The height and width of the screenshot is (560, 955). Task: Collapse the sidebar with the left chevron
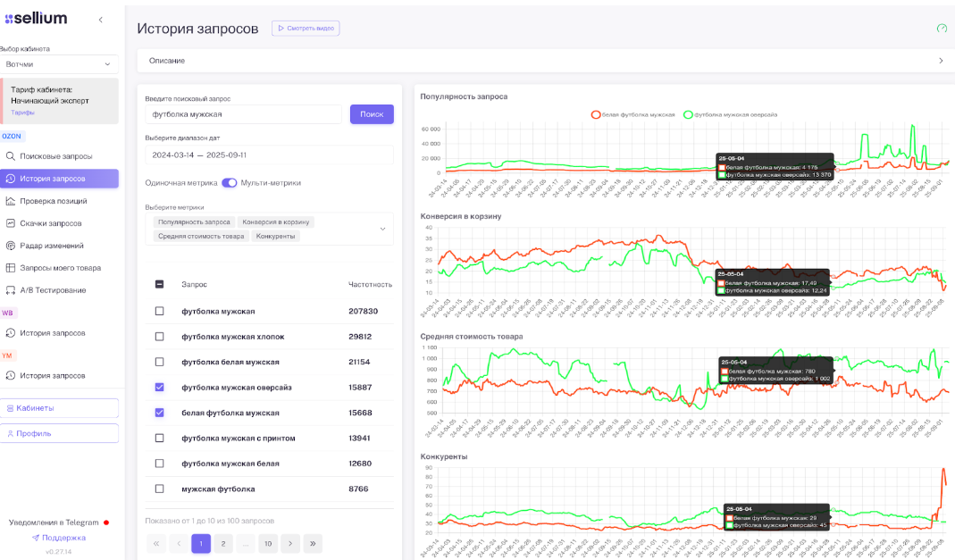coord(100,20)
